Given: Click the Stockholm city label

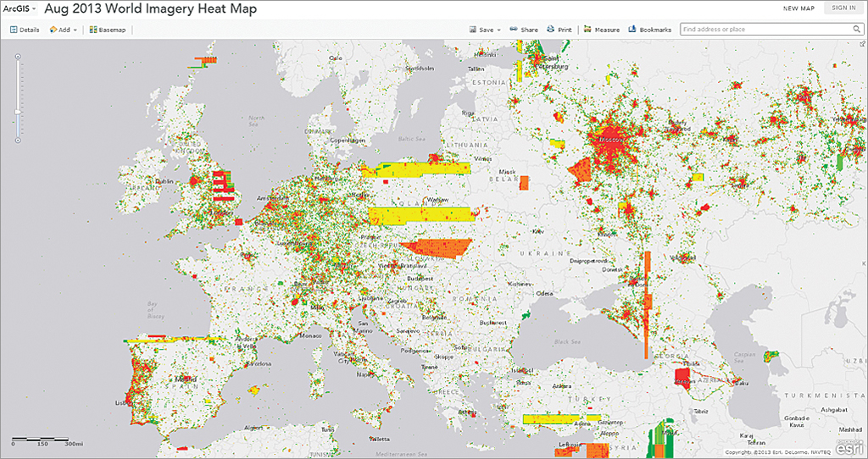Looking at the screenshot, I should click(419, 69).
